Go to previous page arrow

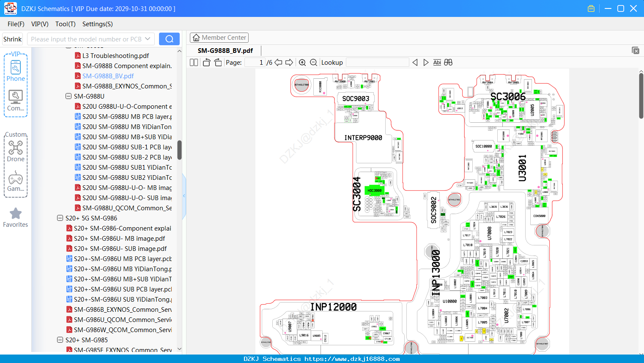point(278,62)
